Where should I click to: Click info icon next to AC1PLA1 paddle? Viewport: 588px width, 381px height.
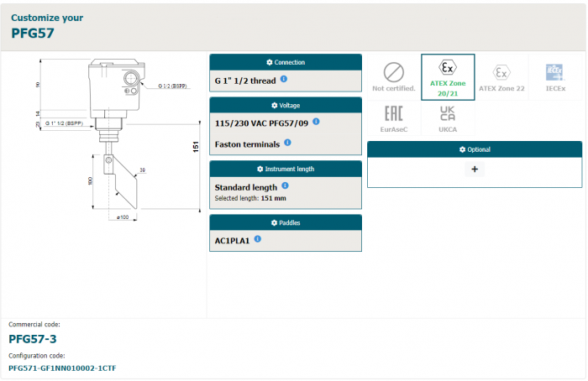[x=258, y=239]
